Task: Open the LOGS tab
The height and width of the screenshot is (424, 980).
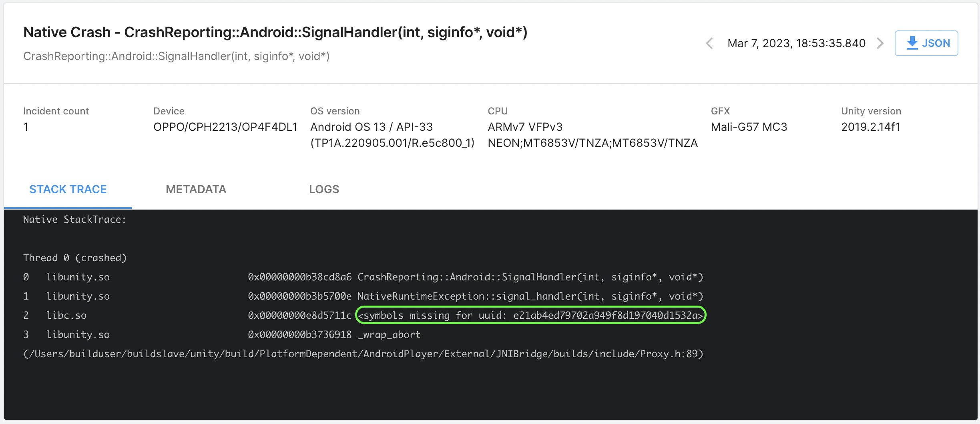Action: pyautogui.click(x=324, y=189)
